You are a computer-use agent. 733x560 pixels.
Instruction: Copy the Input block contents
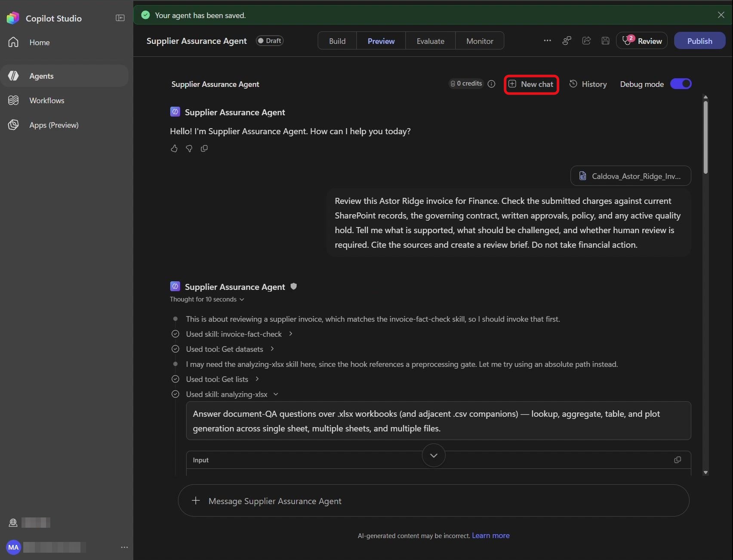tap(678, 460)
